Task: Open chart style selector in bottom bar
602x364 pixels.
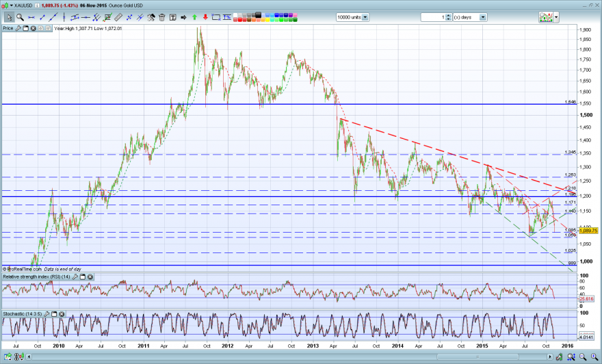Action: point(18,357)
